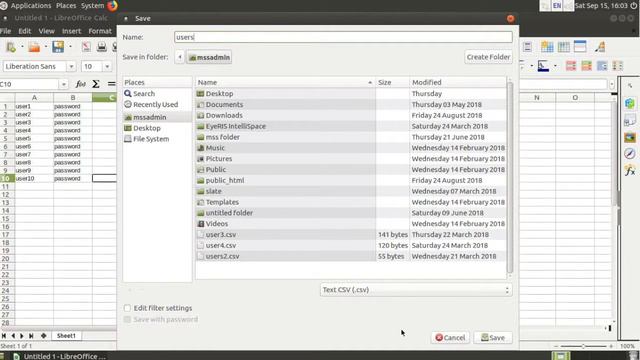Screen dimensions: 640x360
Task: Expand the font size 10 dropdown
Action: [x=107, y=66]
